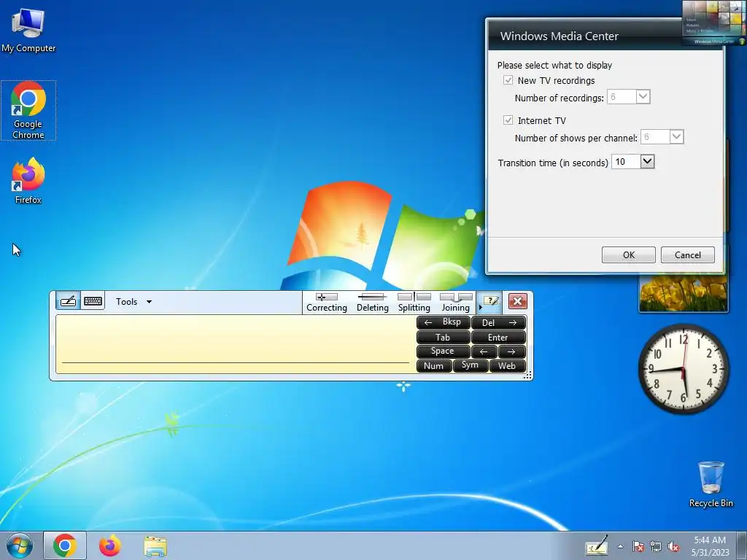Screen dimensions: 747x560
Task: Click the handwriting input area
Action: coord(236,344)
